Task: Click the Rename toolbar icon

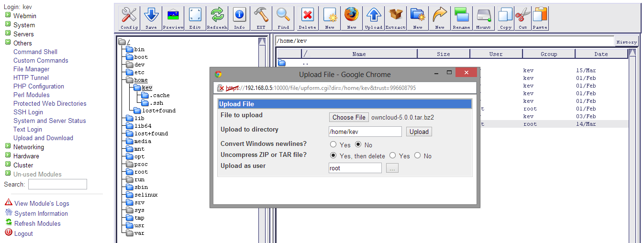Action: pyautogui.click(x=462, y=19)
